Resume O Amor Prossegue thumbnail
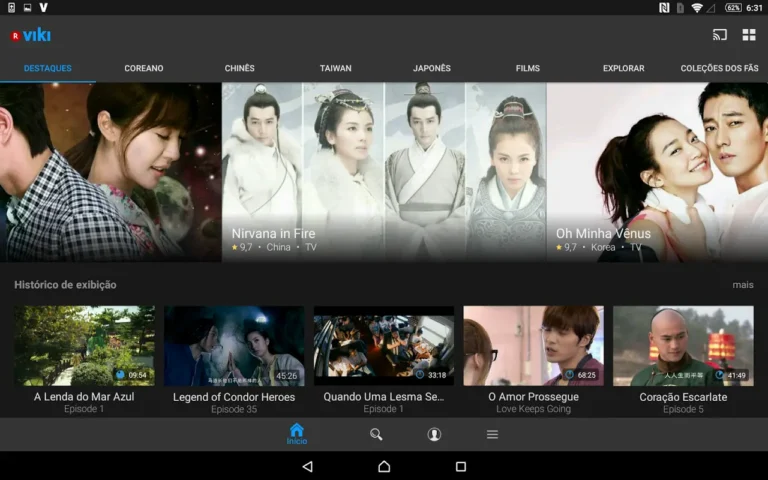Screen dimensions: 768x480 pyautogui.click(x=533, y=346)
